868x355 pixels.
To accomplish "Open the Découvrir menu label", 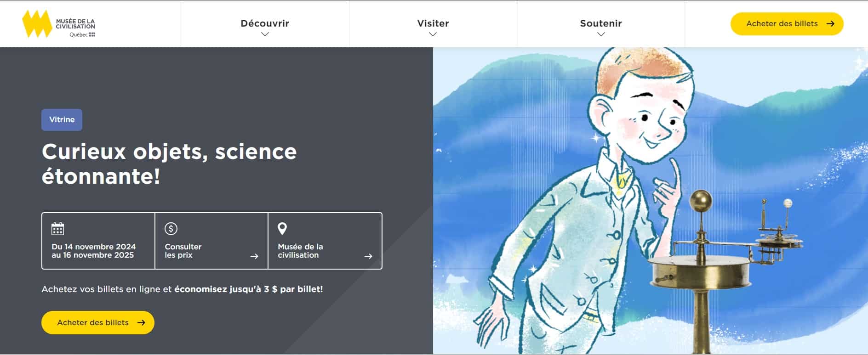I will (265, 23).
